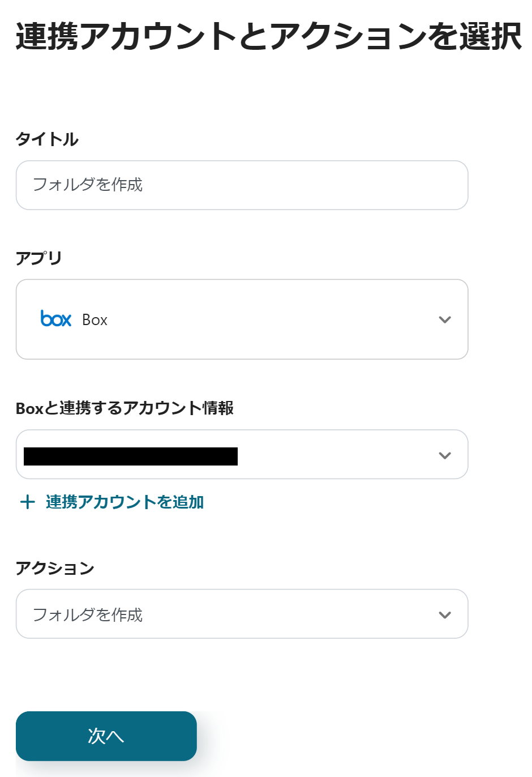Click フォルダを作成 text in the タイトル field

[88, 185]
